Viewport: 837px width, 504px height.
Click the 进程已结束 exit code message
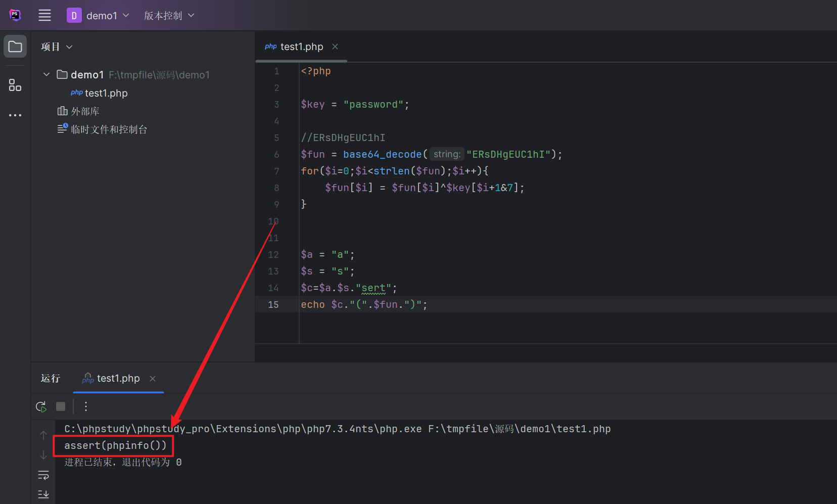(123, 462)
